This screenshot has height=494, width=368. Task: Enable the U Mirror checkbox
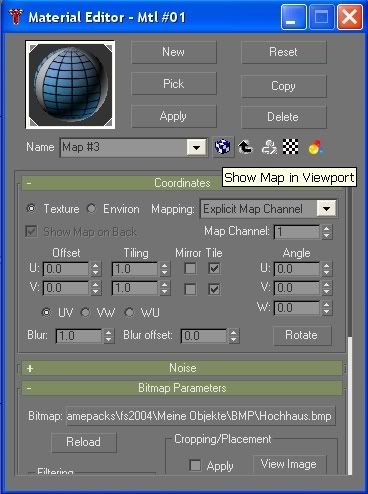point(190,268)
